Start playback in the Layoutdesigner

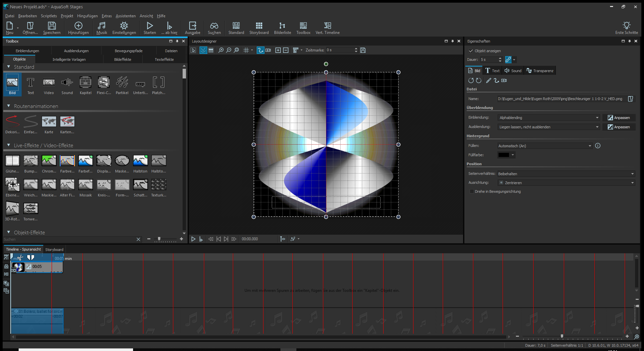[x=193, y=239]
